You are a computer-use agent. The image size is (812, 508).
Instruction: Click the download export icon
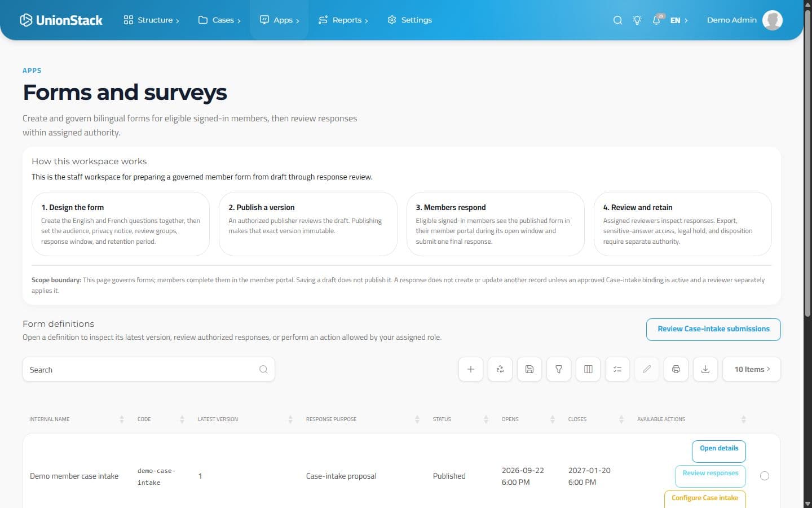point(705,369)
